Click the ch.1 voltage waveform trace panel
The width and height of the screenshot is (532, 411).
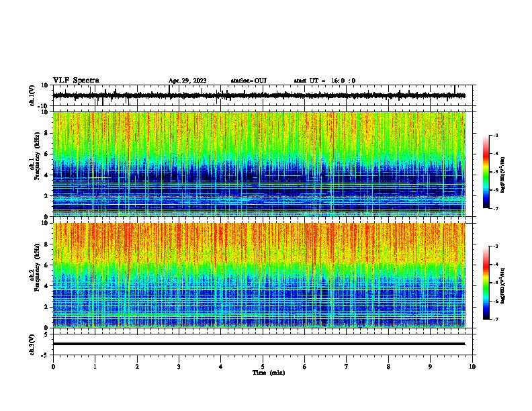pos(263,95)
